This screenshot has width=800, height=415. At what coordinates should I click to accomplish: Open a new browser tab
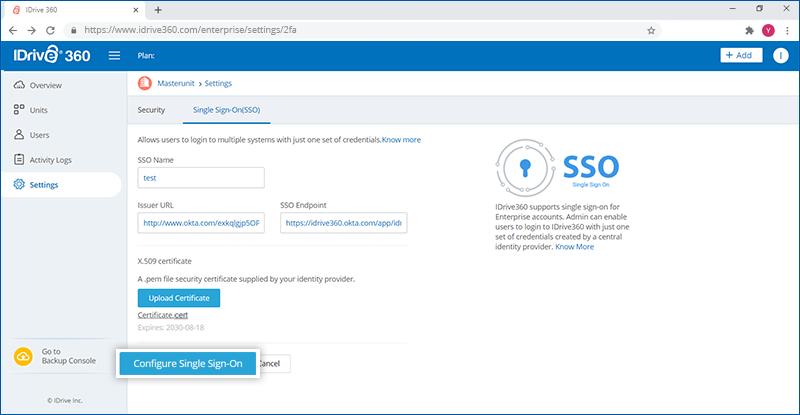tap(158, 10)
